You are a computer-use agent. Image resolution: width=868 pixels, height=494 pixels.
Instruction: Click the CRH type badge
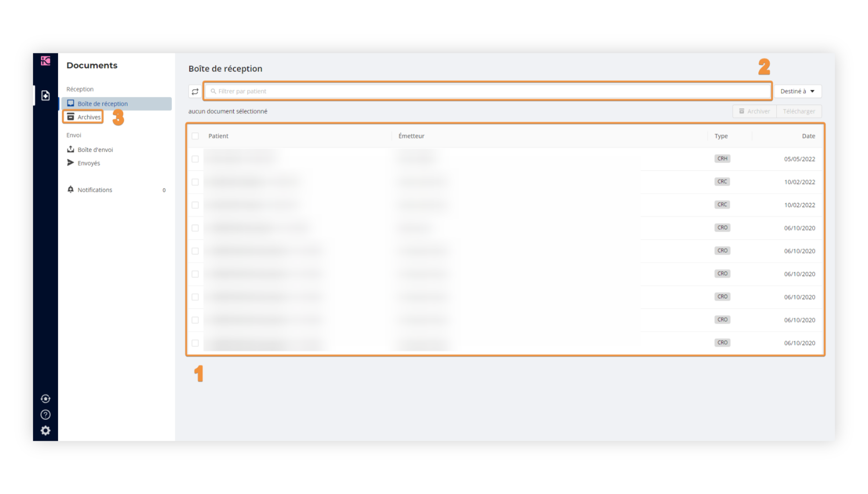click(x=722, y=158)
